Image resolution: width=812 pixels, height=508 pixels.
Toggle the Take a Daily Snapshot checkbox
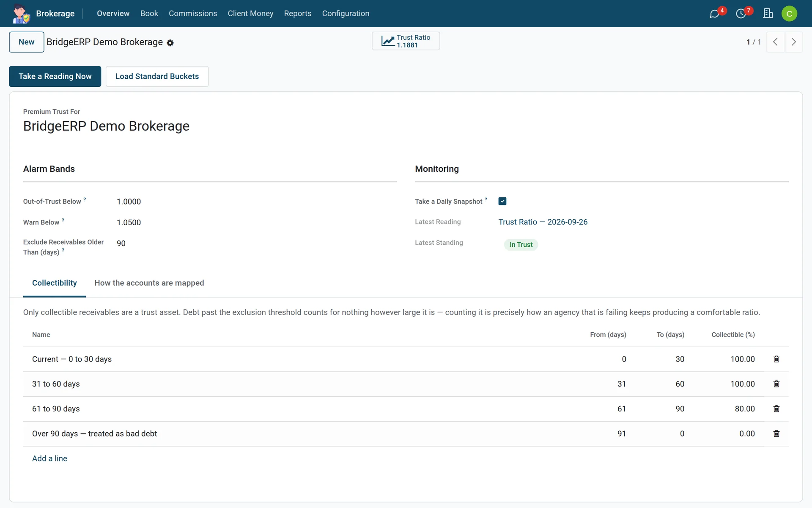click(502, 202)
